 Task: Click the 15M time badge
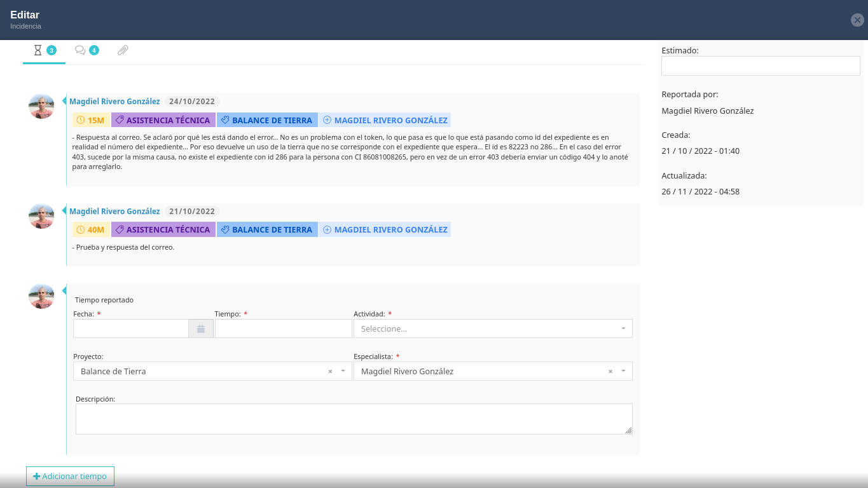pyautogui.click(x=91, y=120)
